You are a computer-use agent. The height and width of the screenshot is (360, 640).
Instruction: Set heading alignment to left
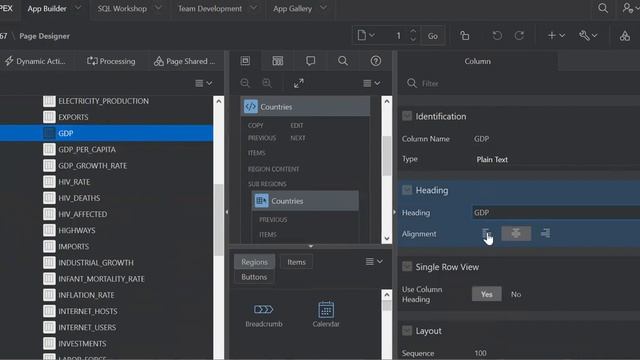[x=487, y=233]
